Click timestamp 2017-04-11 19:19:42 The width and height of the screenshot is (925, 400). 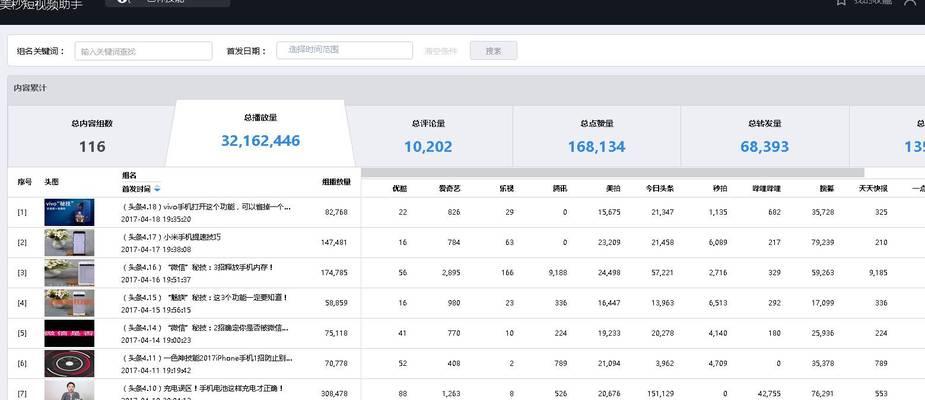(156, 370)
